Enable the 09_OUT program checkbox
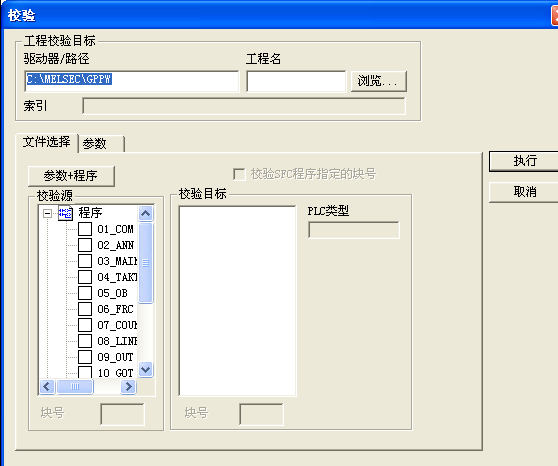 click(85, 357)
